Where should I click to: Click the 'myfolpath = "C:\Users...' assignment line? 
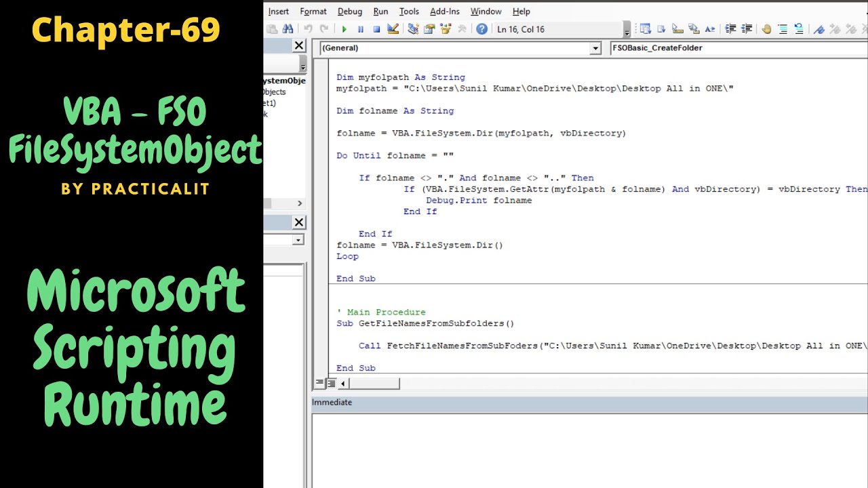[535, 88]
